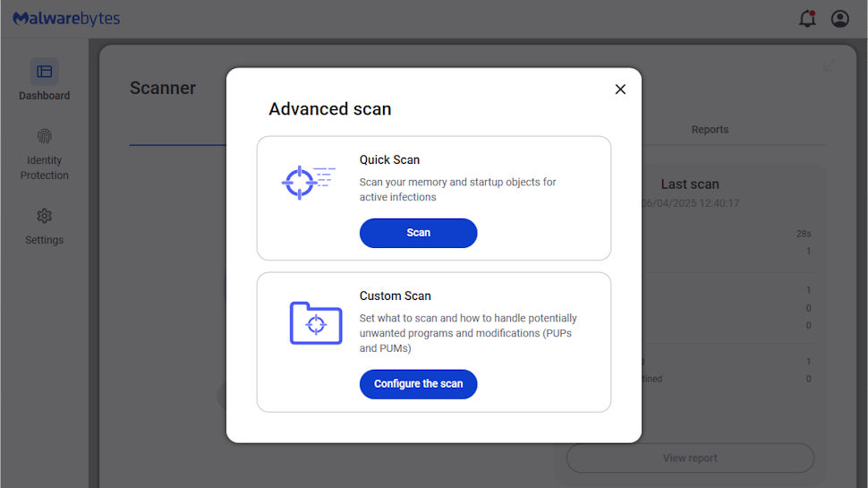
Task: Open Identity Protection fingerprint icon
Action: (44, 136)
